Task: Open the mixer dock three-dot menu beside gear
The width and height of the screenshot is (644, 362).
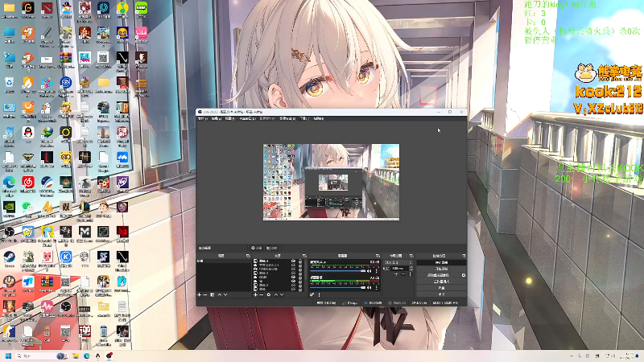Action: pyautogui.click(x=319, y=294)
